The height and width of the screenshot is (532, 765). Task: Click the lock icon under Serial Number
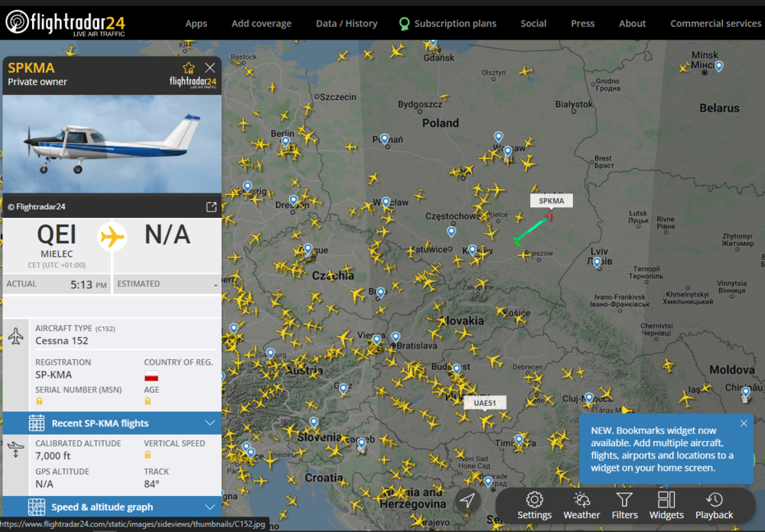click(39, 401)
